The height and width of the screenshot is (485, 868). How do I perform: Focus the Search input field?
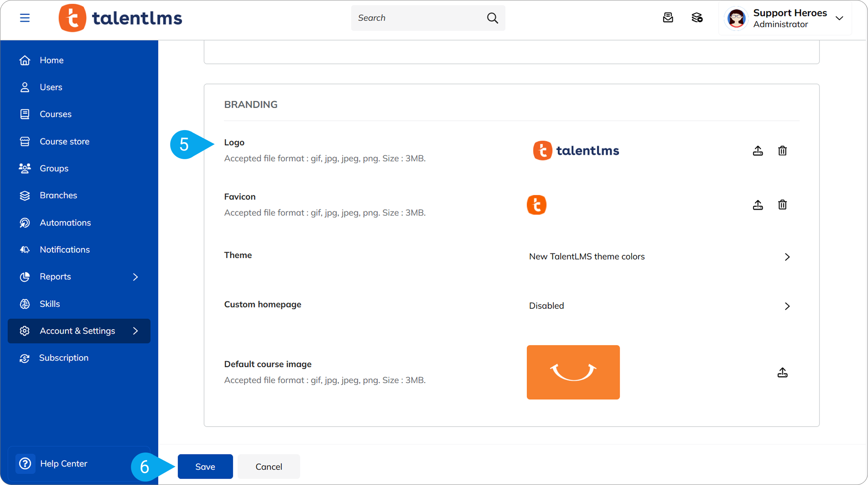[x=419, y=18]
